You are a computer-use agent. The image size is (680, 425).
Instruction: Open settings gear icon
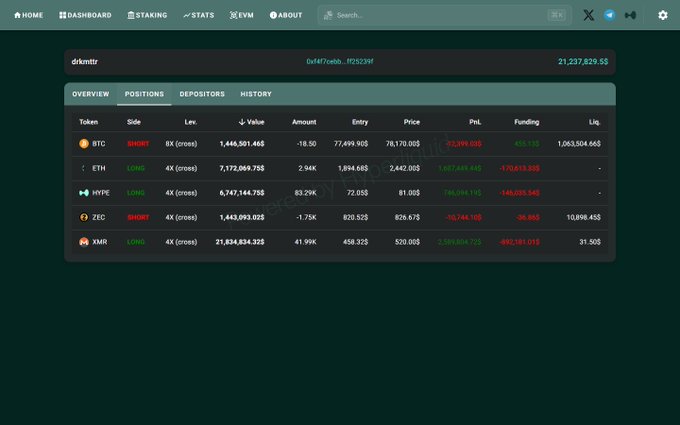(663, 15)
